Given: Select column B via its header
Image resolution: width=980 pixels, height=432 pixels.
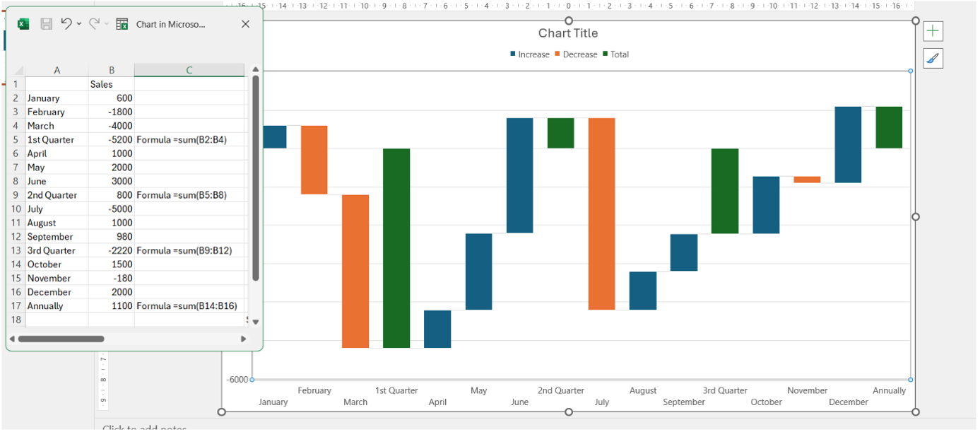Looking at the screenshot, I should tap(111, 70).
